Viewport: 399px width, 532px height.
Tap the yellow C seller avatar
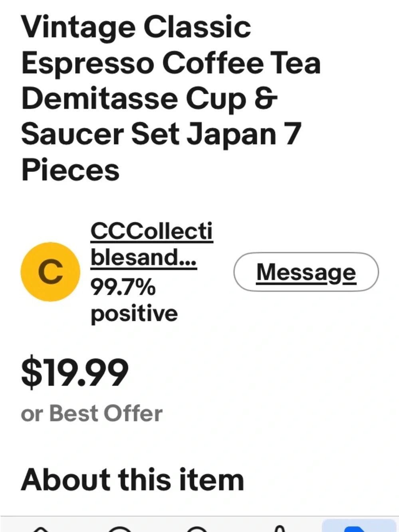pos(50,272)
